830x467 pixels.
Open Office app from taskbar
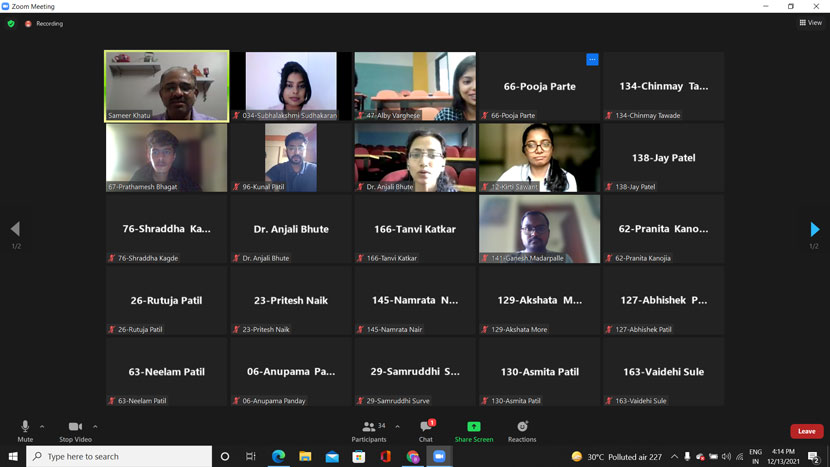(385, 456)
